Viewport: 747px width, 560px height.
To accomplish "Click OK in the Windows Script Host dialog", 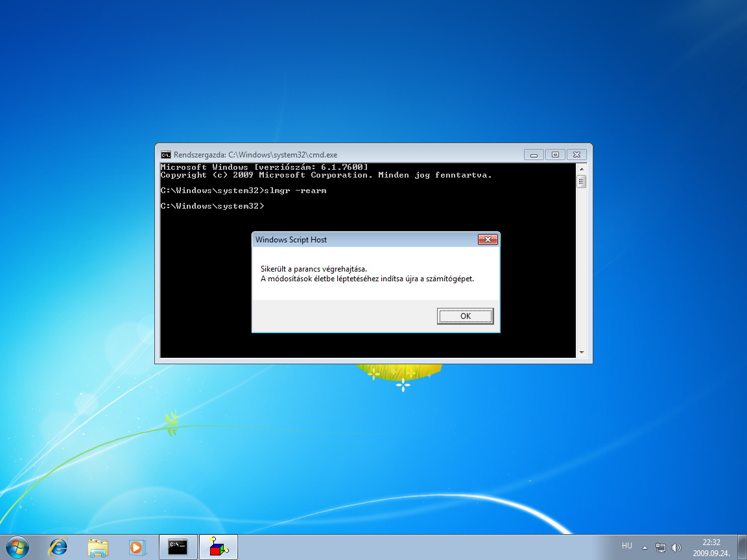I will 465,316.
